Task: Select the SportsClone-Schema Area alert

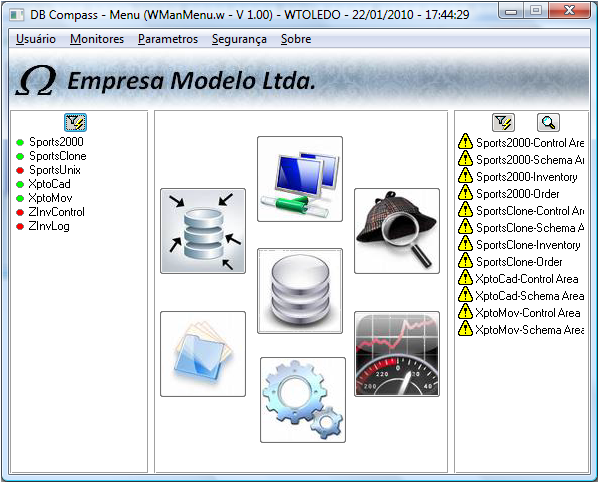Action: pos(530,228)
